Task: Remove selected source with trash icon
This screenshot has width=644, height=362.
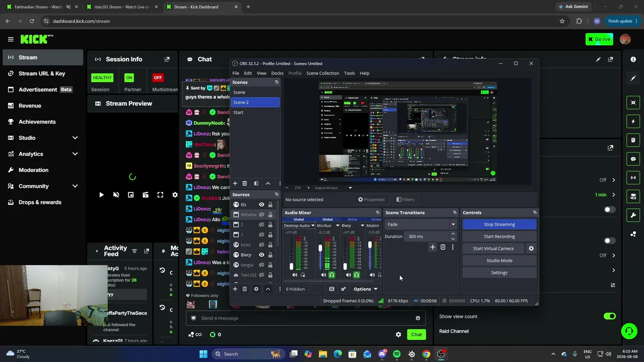Action: (245, 289)
